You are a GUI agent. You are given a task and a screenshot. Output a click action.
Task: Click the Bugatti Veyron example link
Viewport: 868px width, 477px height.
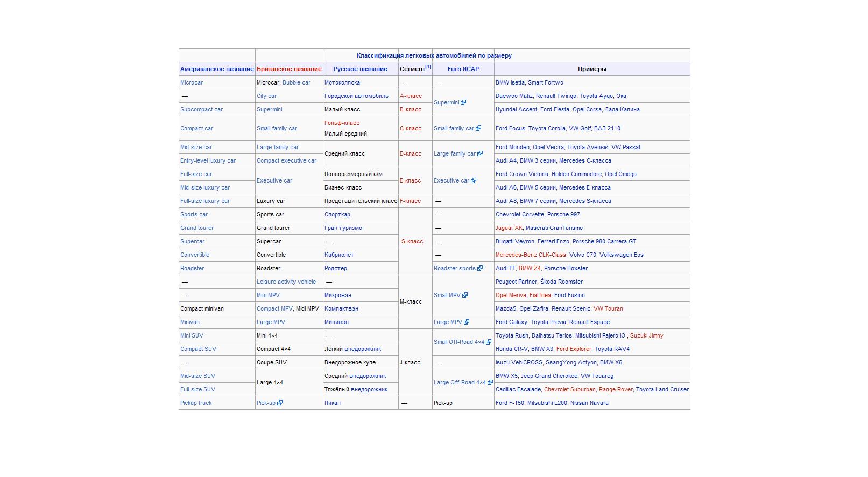click(515, 241)
